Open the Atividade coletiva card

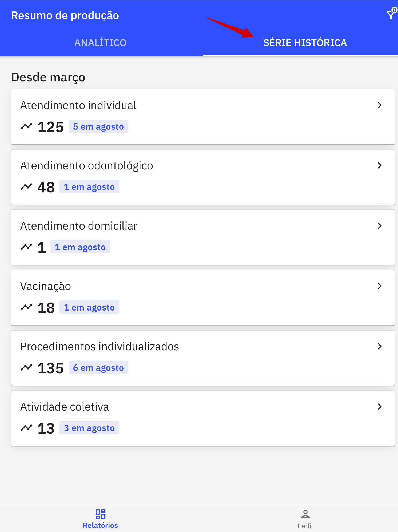click(203, 418)
